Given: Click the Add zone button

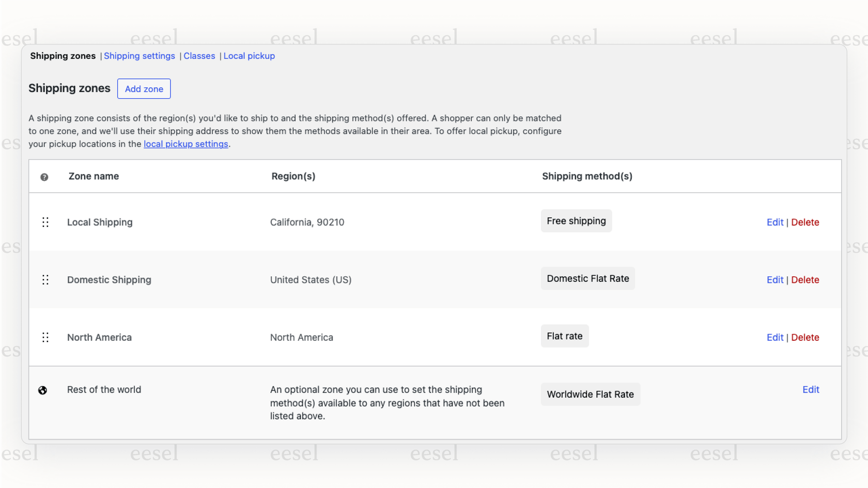Looking at the screenshot, I should point(144,88).
